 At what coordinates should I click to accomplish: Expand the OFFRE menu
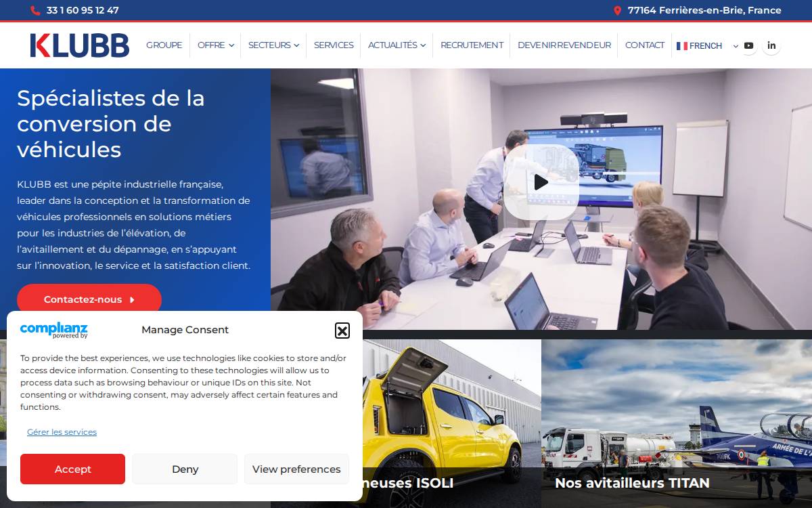[216, 45]
